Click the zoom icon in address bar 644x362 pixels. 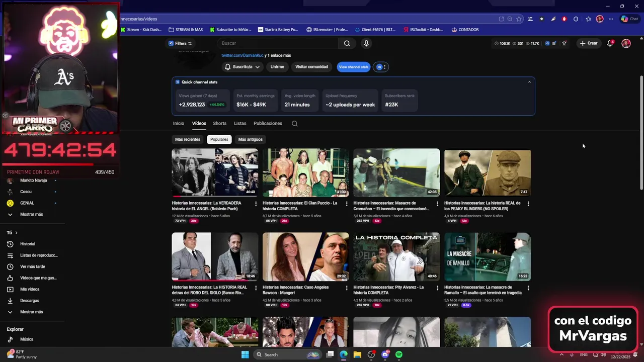click(510, 19)
